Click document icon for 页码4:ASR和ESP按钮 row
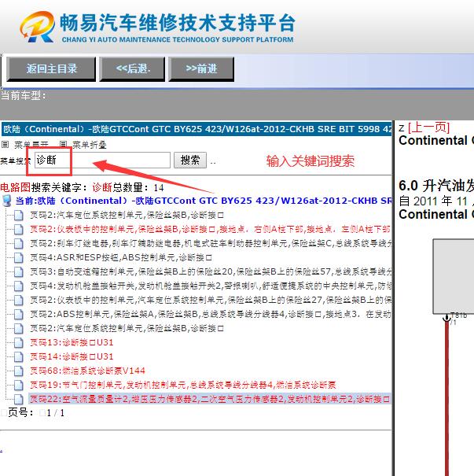The width and height of the screenshot is (474, 476). coord(18,258)
